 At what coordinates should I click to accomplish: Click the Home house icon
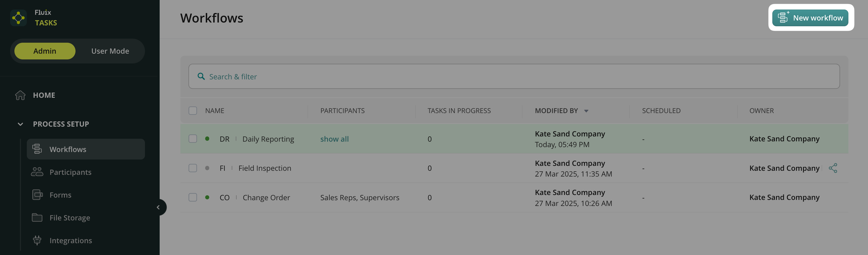click(20, 95)
